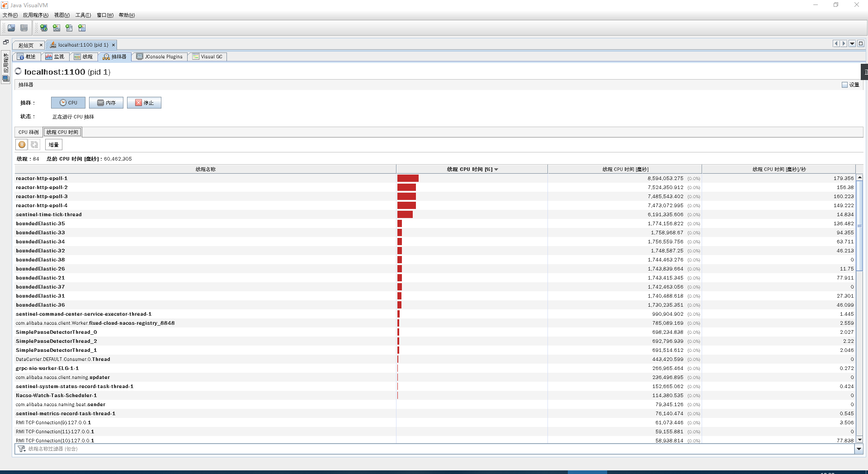Start 内存 memory sampling
Screen dimensions: 868x474
pyautogui.click(x=106, y=103)
